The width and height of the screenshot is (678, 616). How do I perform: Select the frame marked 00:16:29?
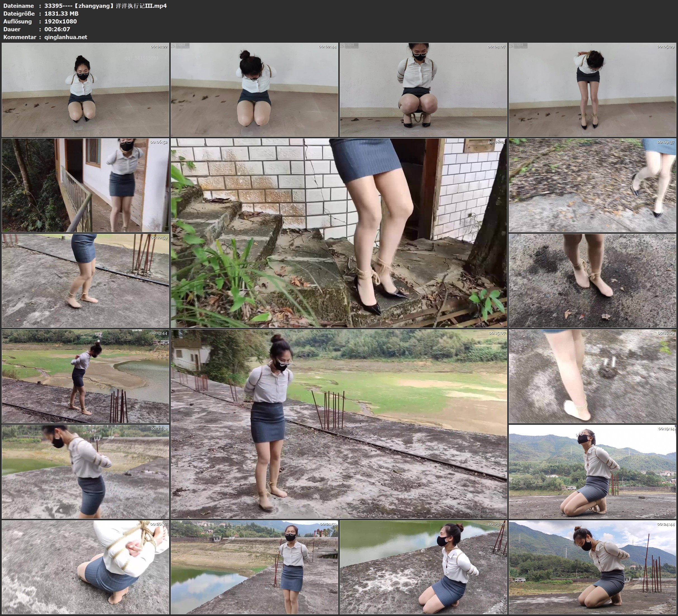tap(593, 376)
